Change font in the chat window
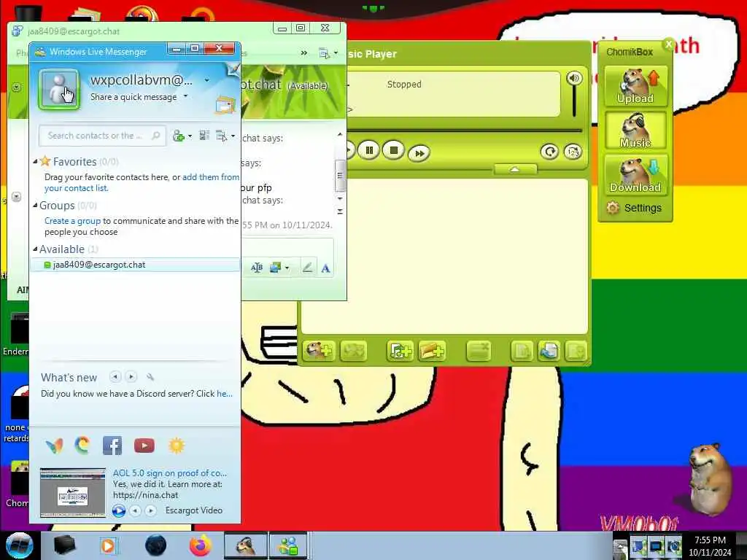Screen dimensions: 747x560 pyautogui.click(x=325, y=268)
